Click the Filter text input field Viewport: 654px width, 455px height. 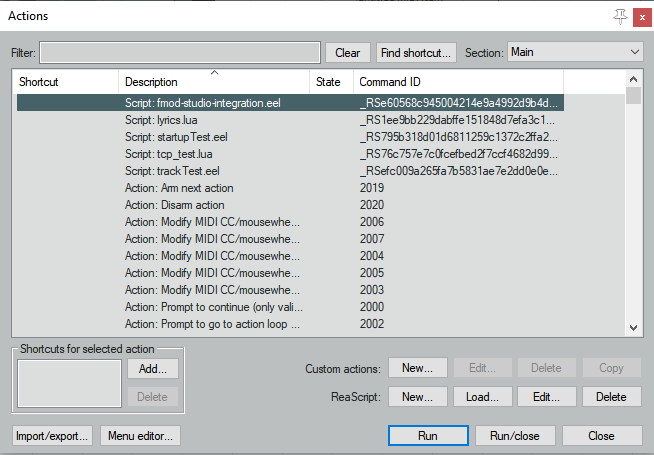tap(180, 52)
